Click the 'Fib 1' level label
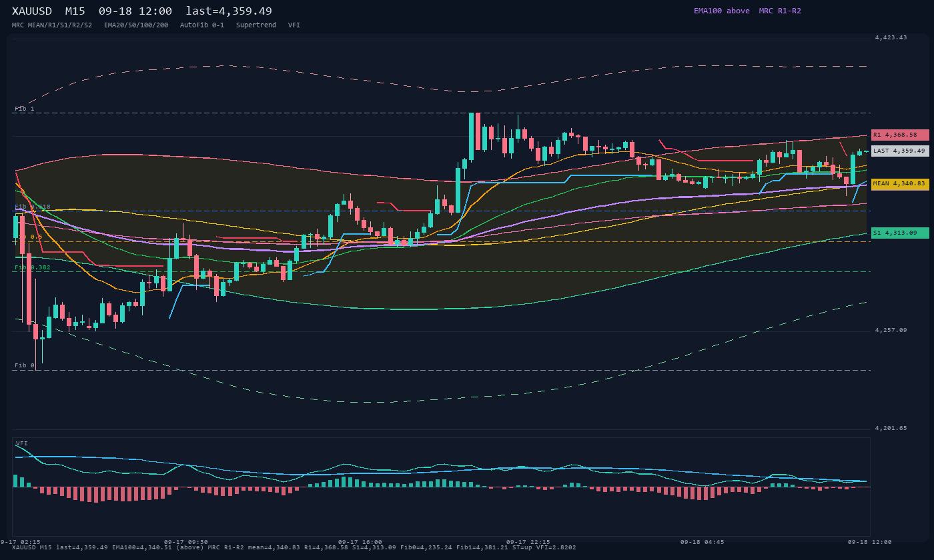This screenshot has width=934, height=560. pos(25,109)
